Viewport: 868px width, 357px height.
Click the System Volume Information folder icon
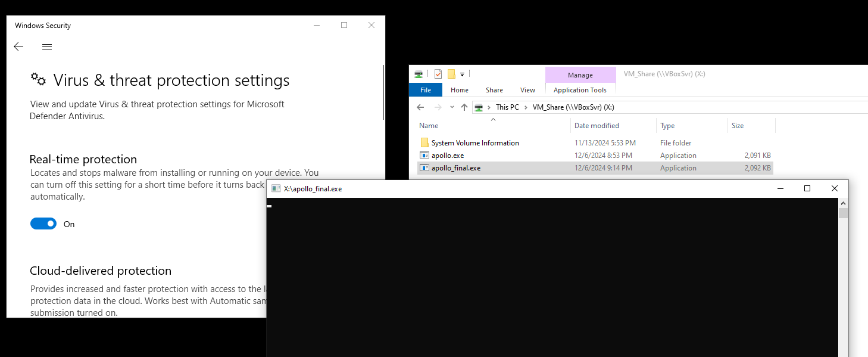tap(424, 143)
